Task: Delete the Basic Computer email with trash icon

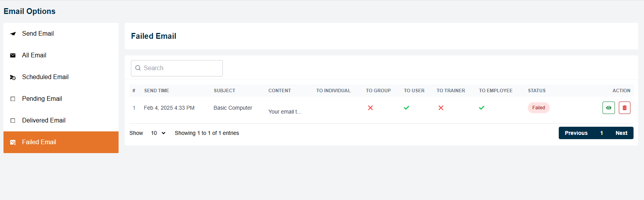Action: (x=624, y=108)
